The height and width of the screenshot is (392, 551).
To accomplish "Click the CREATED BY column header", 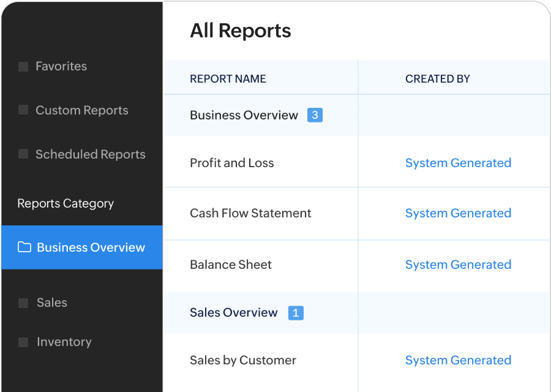I will click(438, 79).
